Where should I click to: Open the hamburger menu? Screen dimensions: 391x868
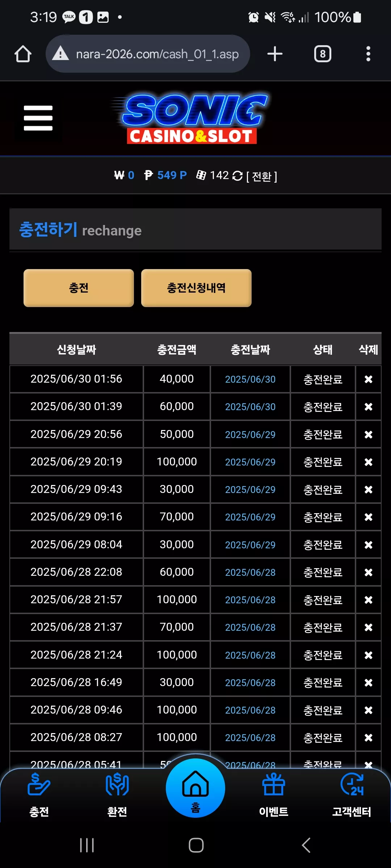[x=38, y=118]
